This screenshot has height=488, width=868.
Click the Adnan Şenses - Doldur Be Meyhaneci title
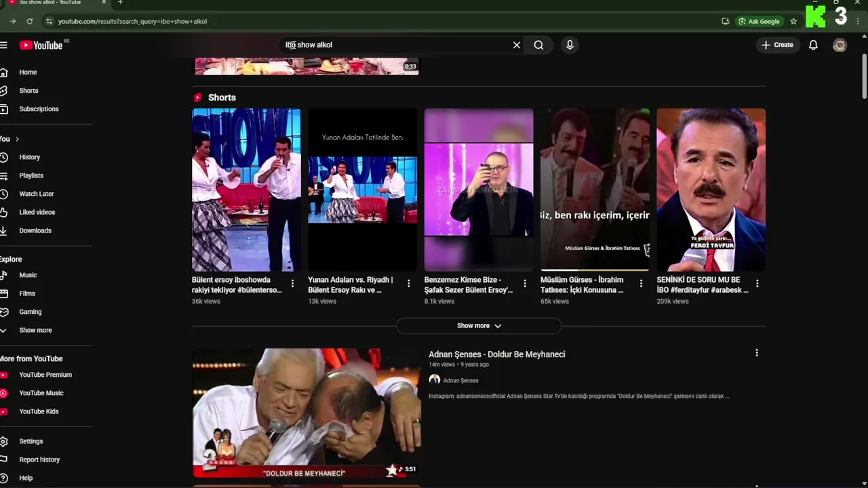(496, 354)
